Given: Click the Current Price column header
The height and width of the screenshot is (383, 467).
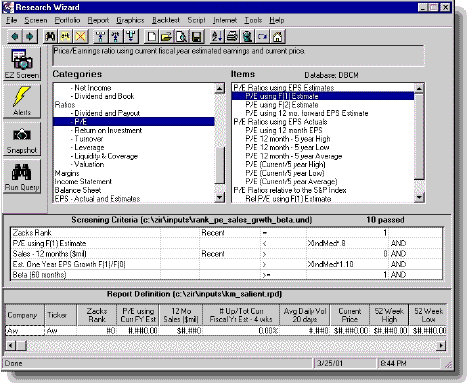Looking at the screenshot, I should (x=350, y=315).
